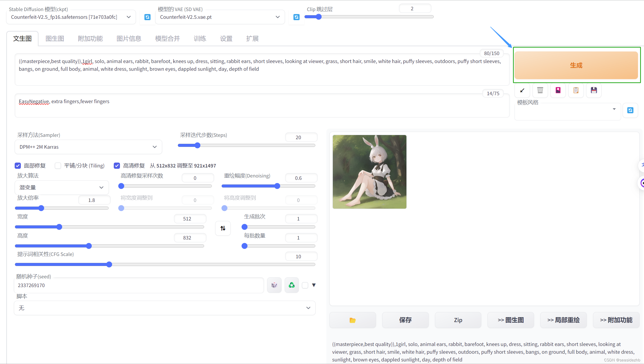Open output folder with the folder icon
Viewport: 644px width, 364px height.
(x=353, y=320)
